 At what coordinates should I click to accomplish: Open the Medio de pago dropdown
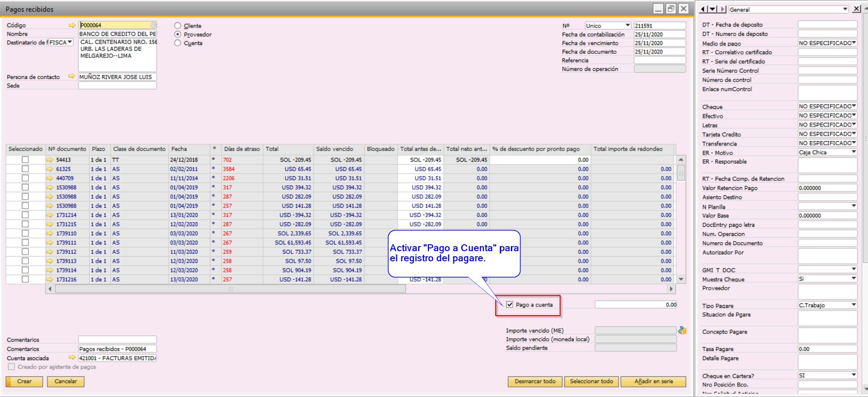(827, 43)
